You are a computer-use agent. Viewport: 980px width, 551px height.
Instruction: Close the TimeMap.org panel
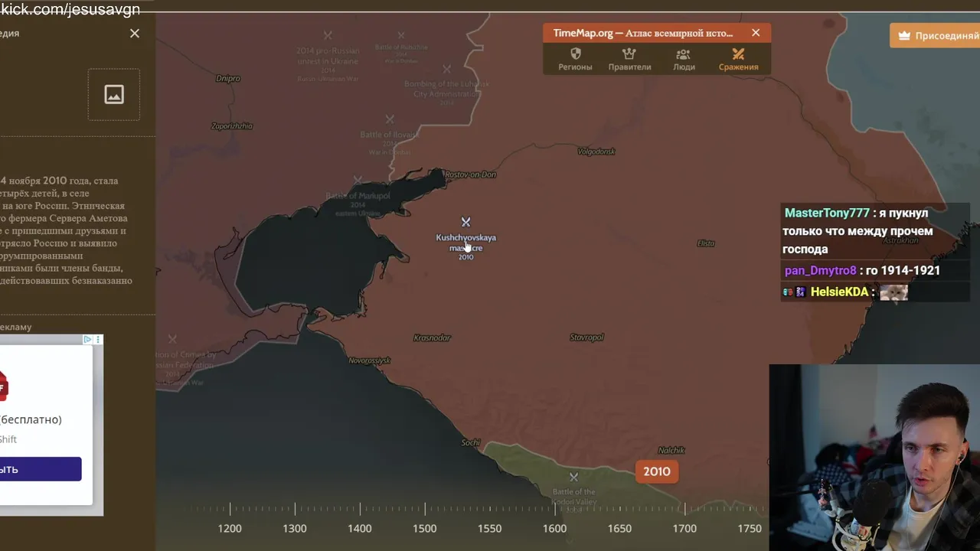[756, 33]
